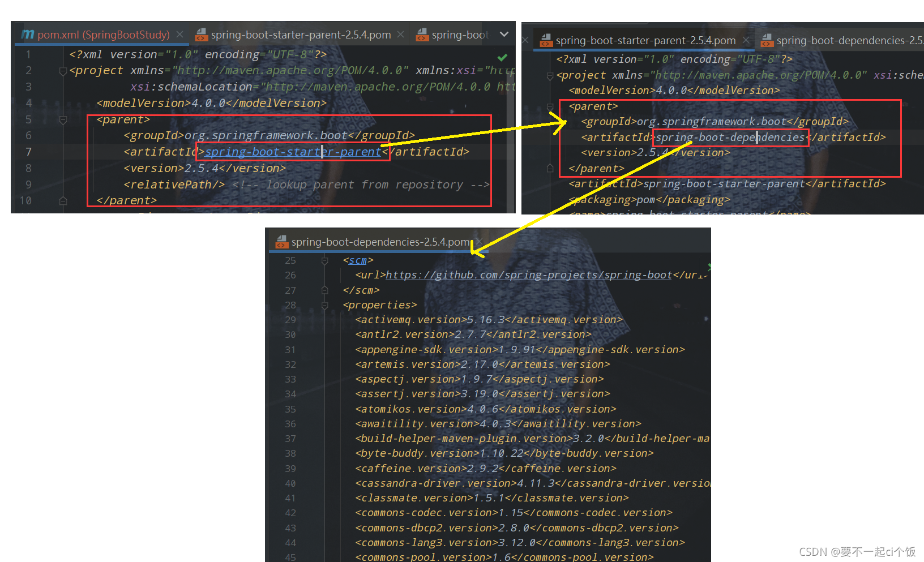
Task: Collapse project fold marker in right editor
Action: tap(550, 75)
